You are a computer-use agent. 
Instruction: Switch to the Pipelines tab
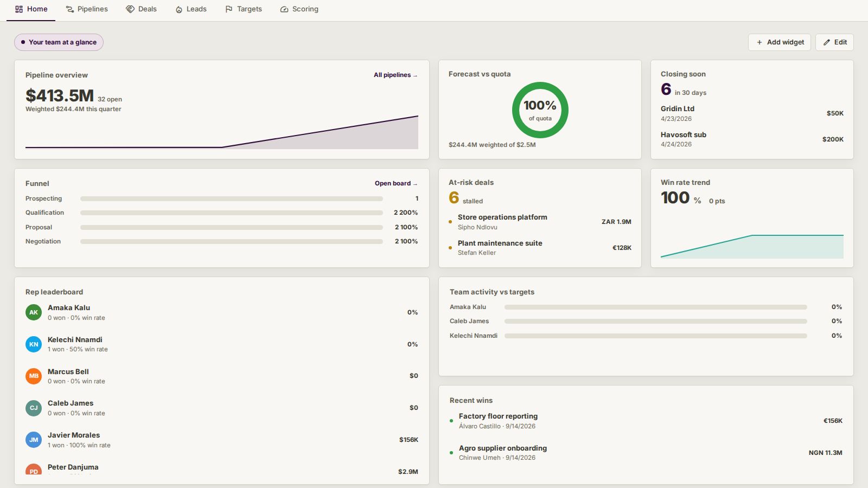(86, 9)
